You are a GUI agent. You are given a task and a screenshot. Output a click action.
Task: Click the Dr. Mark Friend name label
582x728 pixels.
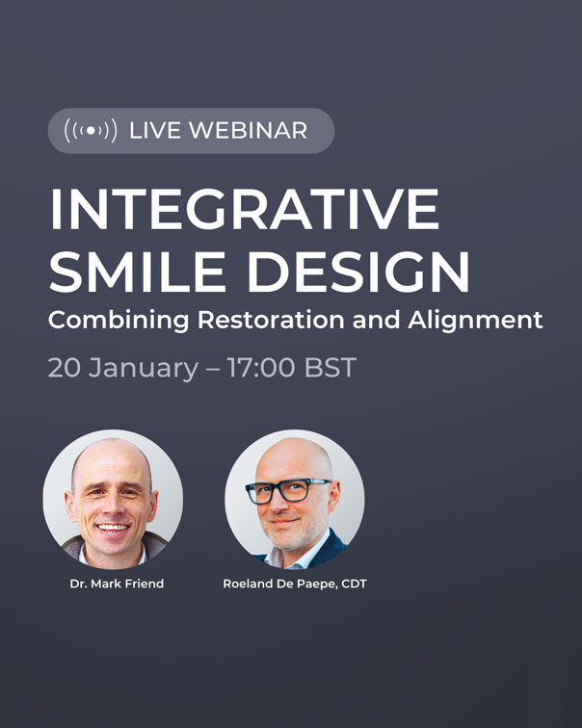[x=113, y=585]
